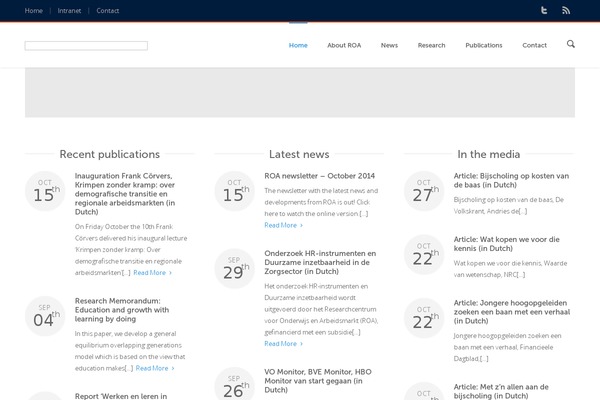
Task: Click SEP 26th date badge
Action: (x=235, y=384)
